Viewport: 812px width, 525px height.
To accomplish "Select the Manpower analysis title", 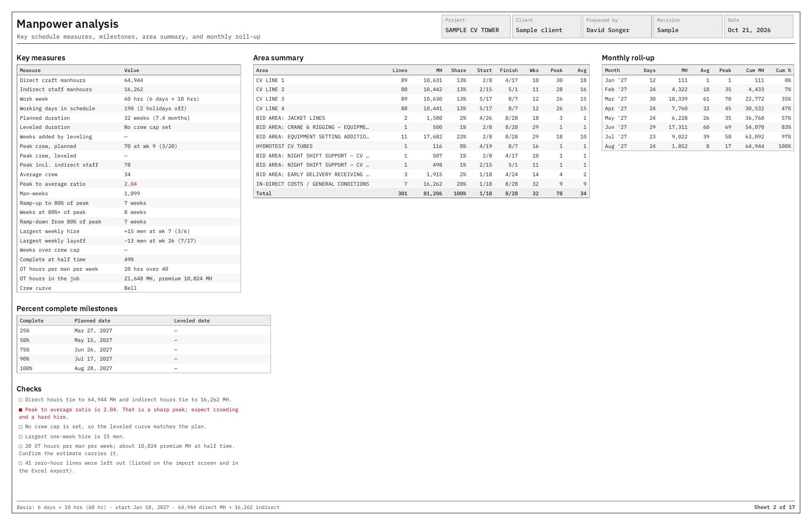I will coord(67,24).
